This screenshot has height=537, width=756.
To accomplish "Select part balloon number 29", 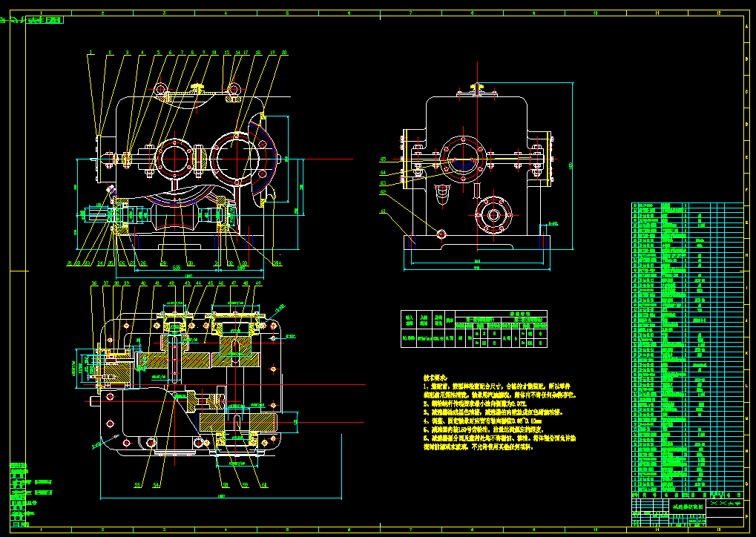I will pos(163,264).
